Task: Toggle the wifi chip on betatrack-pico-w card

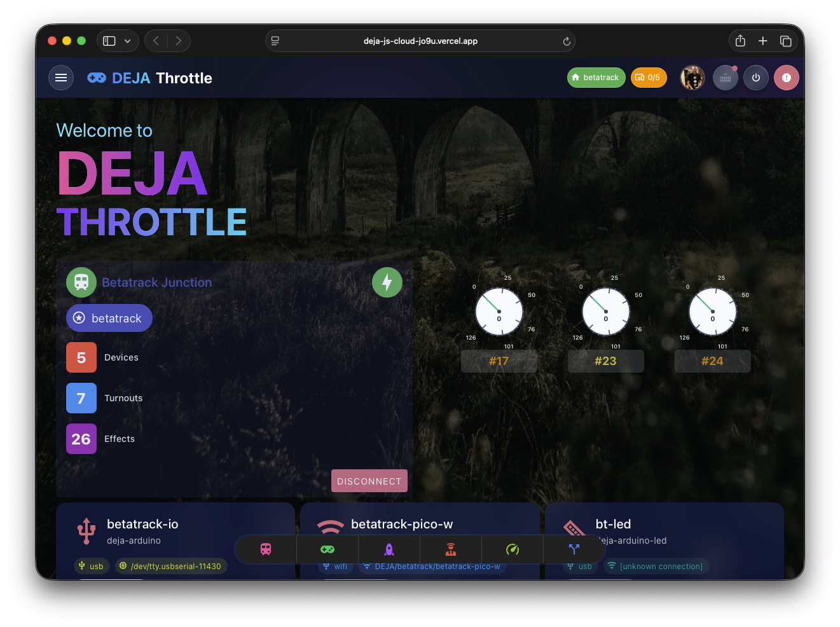Action: click(x=336, y=566)
